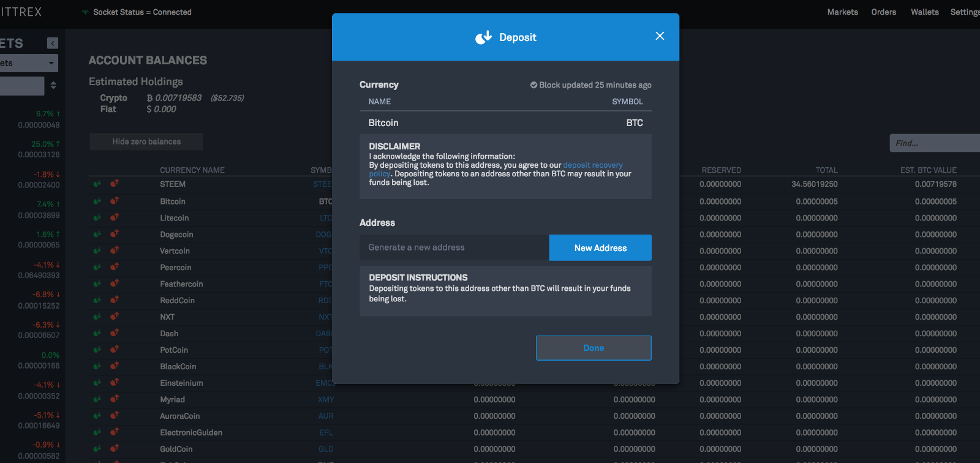This screenshot has width=980, height=463.
Task: Click the red withdraw icon for Bitcoin
Action: coord(115,200)
